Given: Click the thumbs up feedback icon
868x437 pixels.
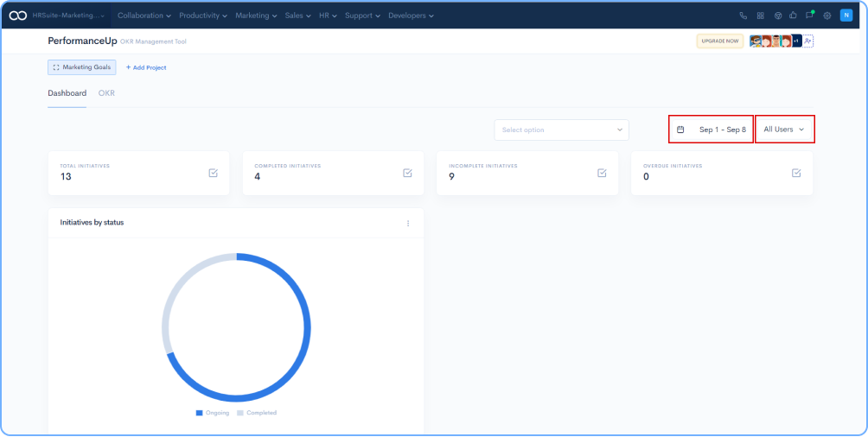Looking at the screenshot, I should pyautogui.click(x=793, y=16).
